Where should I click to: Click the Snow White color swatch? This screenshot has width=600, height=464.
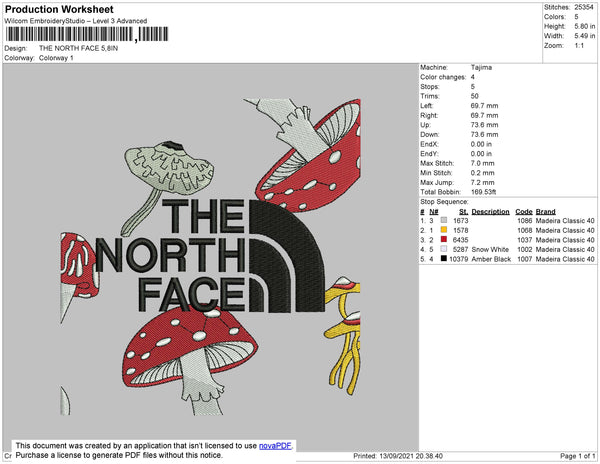point(444,249)
